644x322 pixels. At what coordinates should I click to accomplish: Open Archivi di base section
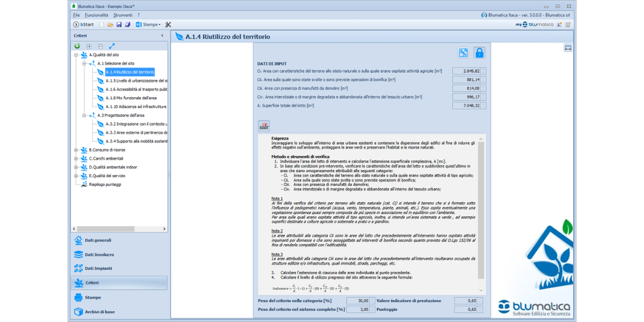pos(99,312)
